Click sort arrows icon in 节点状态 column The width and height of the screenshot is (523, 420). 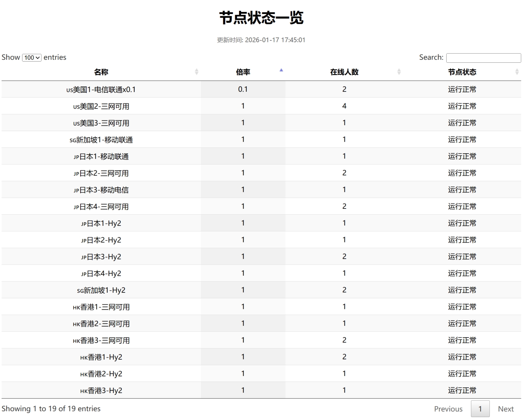point(517,72)
